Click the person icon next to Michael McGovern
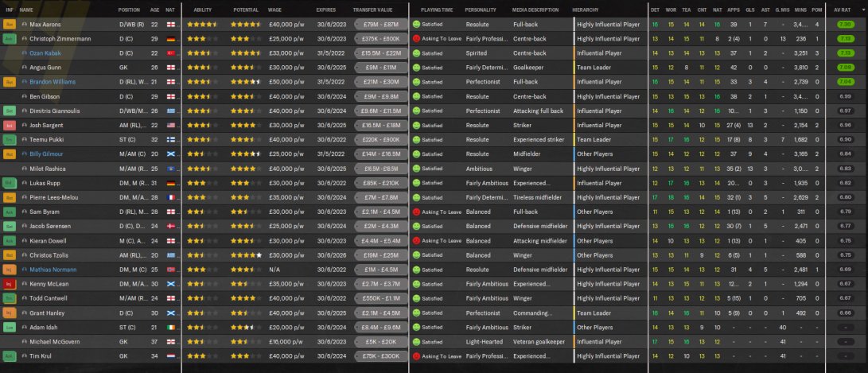 click(x=25, y=341)
